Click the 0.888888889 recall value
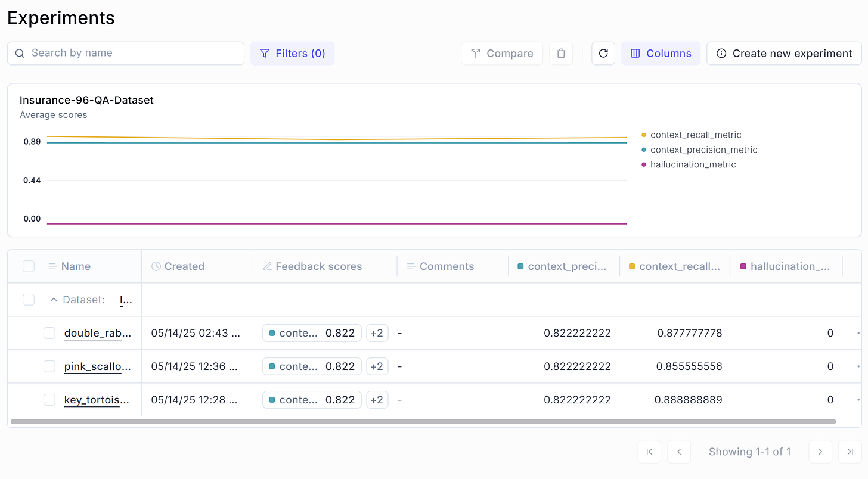This screenshot has width=868, height=479. coord(689,400)
